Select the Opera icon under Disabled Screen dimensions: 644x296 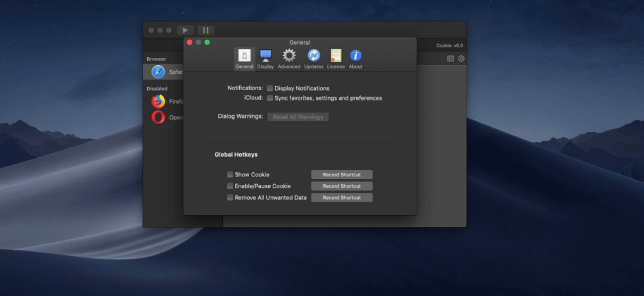pos(158,117)
